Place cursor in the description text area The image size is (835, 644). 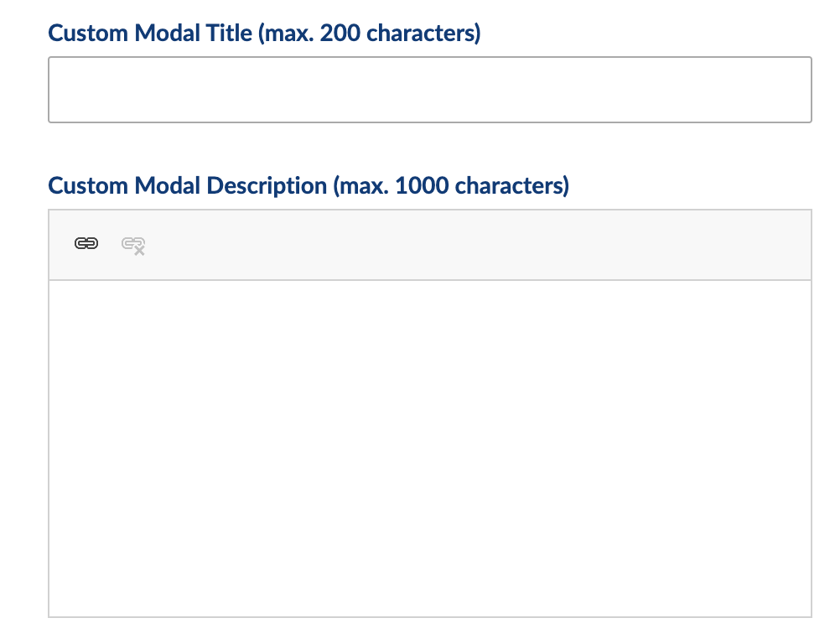tap(429, 449)
